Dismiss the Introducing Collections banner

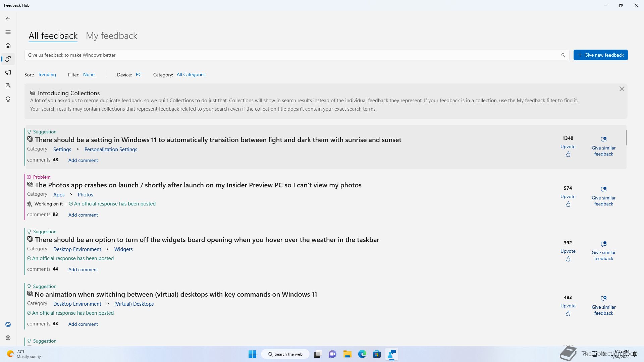pos(622,88)
